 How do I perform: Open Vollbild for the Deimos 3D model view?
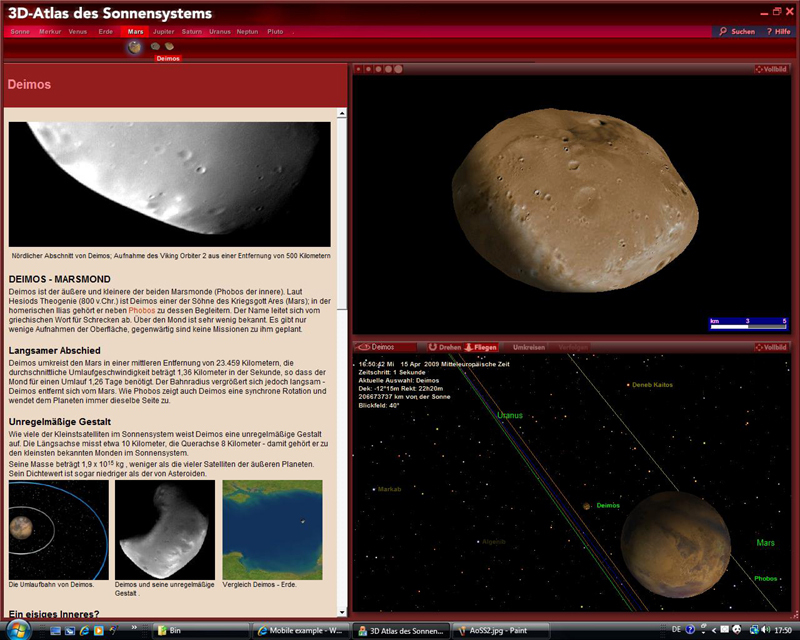point(771,69)
